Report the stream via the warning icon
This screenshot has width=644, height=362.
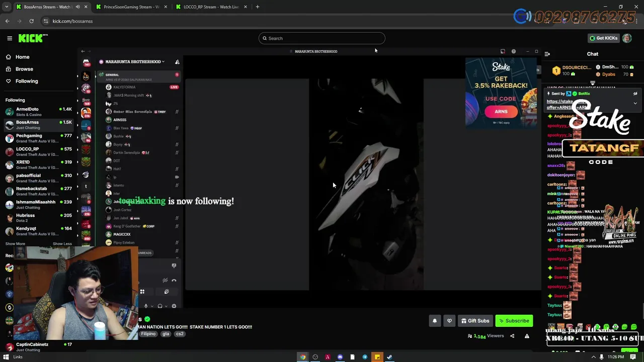tap(527, 336)
